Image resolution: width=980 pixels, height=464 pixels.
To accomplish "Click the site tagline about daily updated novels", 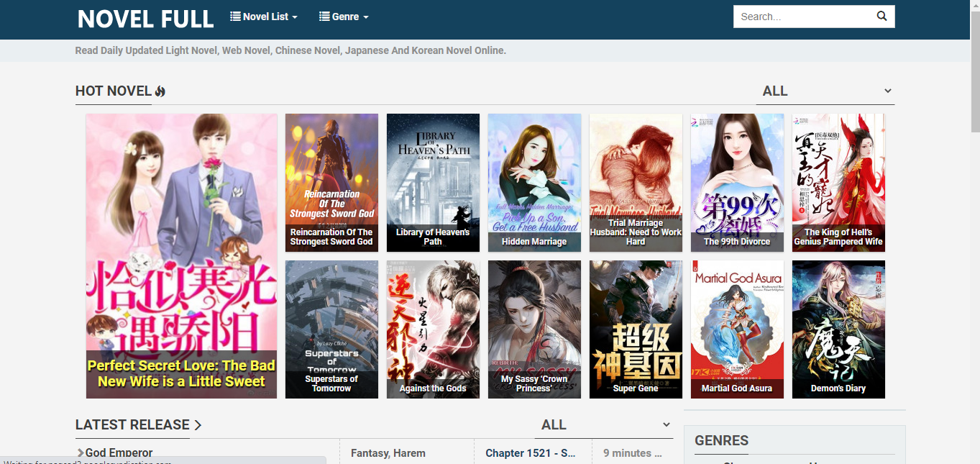I will pos(290,50).
